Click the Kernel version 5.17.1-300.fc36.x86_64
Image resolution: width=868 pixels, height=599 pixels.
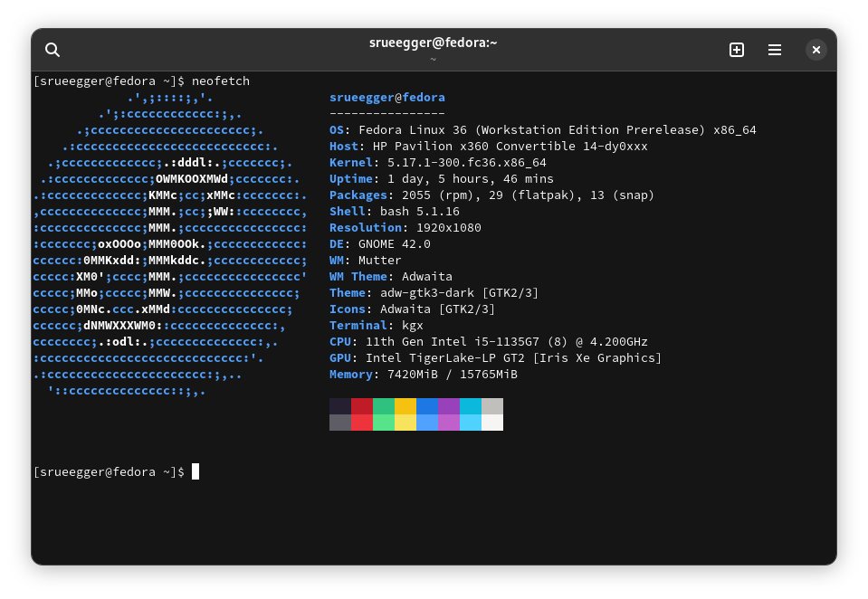point(467,163)
